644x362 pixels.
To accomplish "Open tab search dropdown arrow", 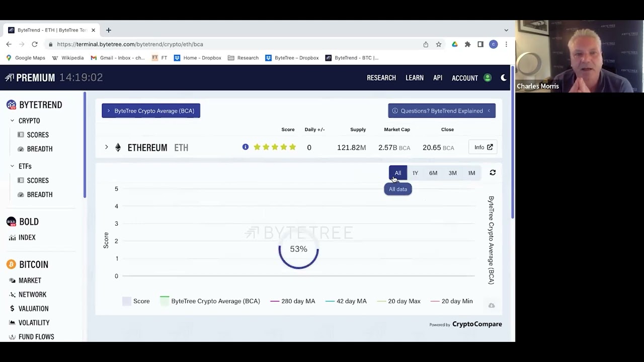I will tap(506, 30).
